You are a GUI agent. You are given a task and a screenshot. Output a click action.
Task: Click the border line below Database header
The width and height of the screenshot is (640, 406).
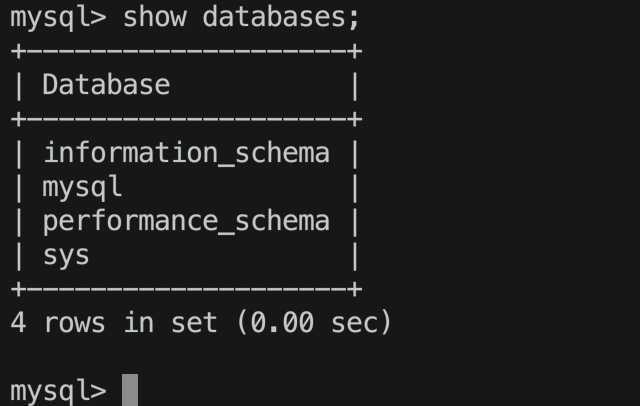point(187,119)
